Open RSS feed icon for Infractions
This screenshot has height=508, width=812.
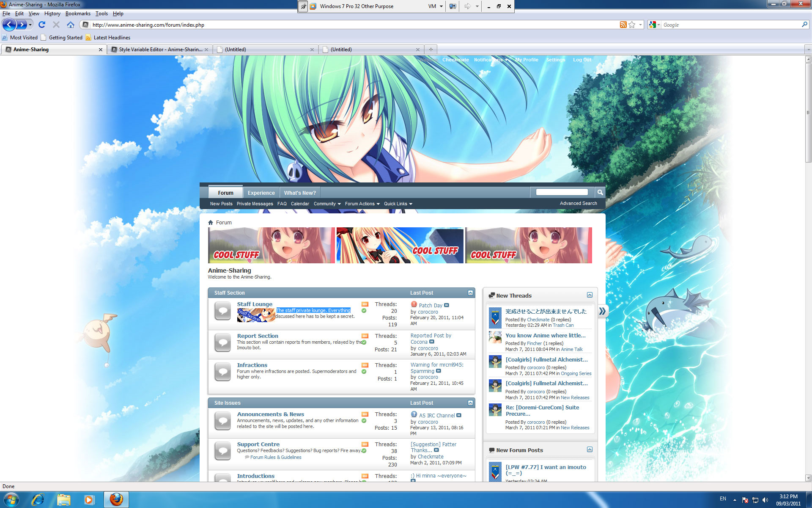(365, 365)
